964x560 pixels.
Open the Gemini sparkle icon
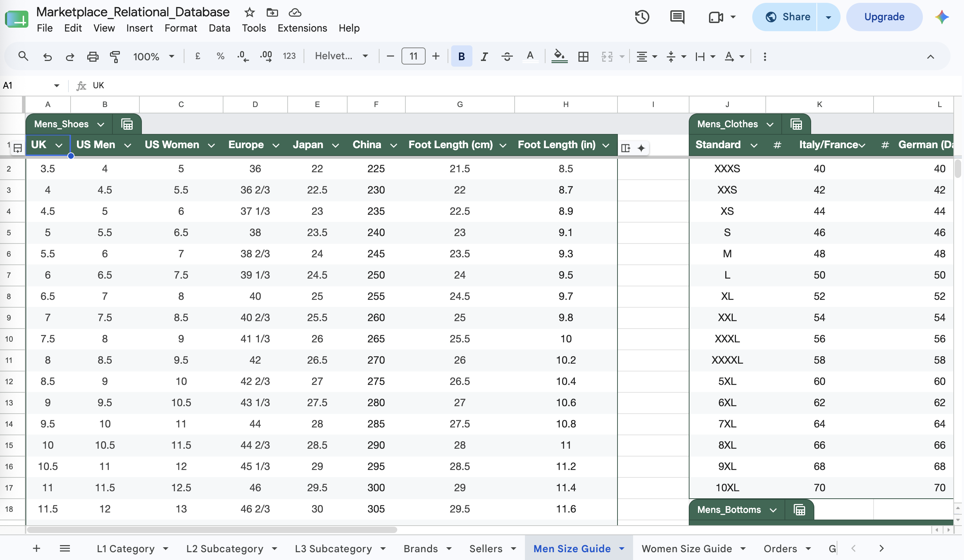pyautogui.click(x=942, y=17)
